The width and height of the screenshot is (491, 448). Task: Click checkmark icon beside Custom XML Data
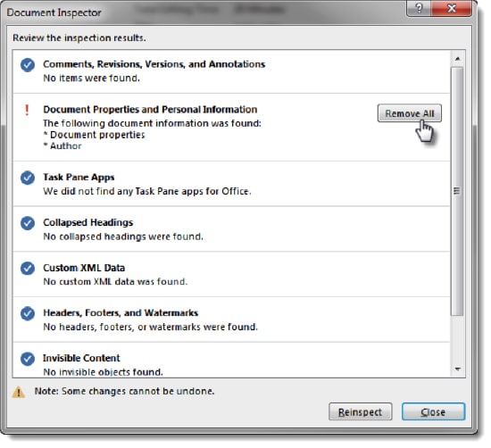[x=28, y=269]
